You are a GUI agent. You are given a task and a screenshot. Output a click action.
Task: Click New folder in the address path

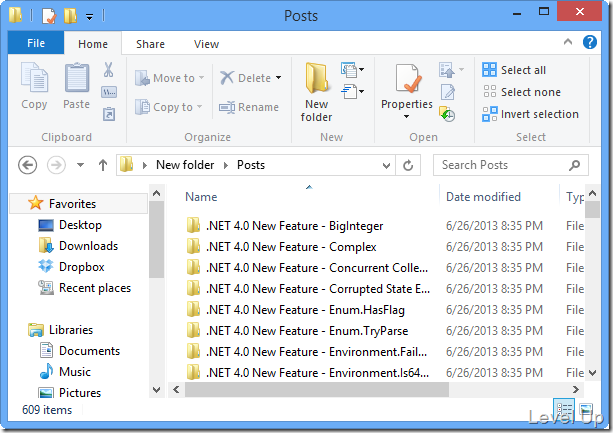185,165
